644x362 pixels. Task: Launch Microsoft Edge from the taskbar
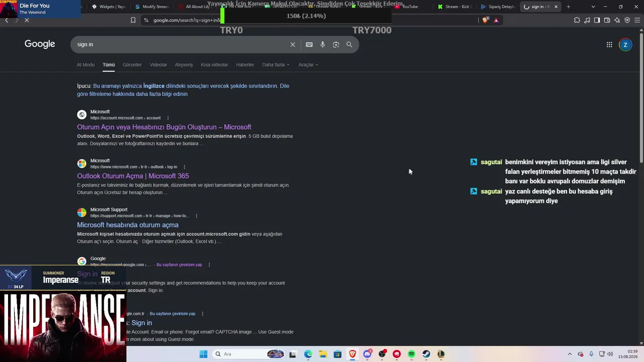pos(308,354)
